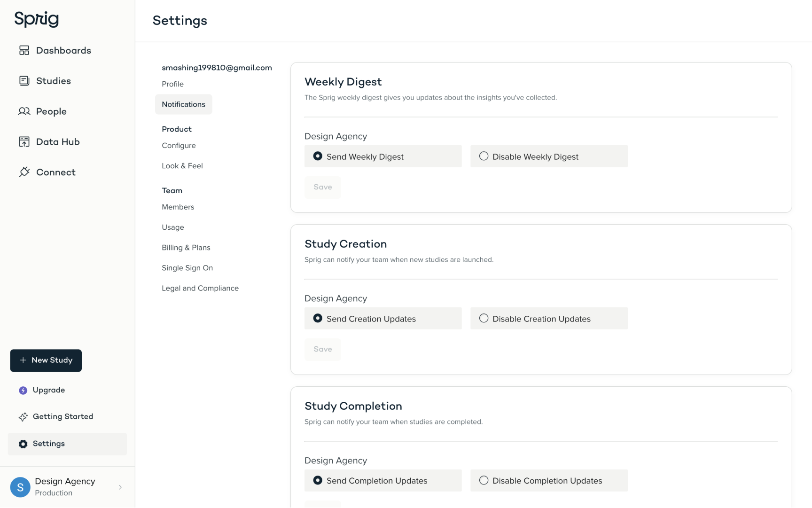Click the Settings gear icon
812x508 pixels.
(23, 444)
